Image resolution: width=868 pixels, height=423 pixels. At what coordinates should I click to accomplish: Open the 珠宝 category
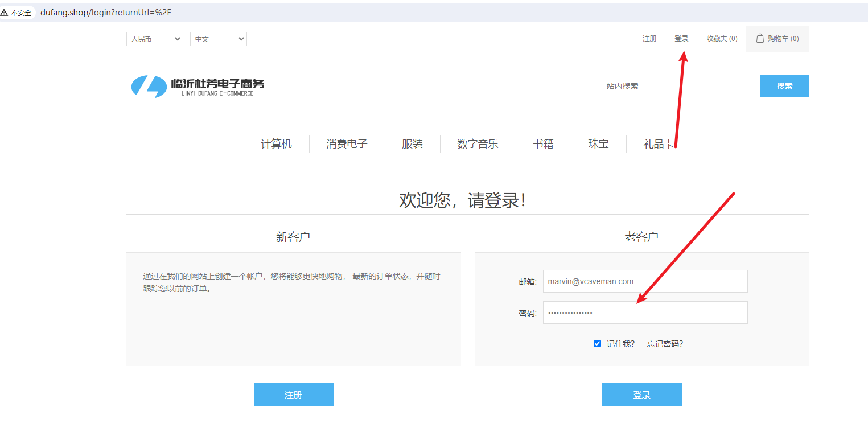598,144
